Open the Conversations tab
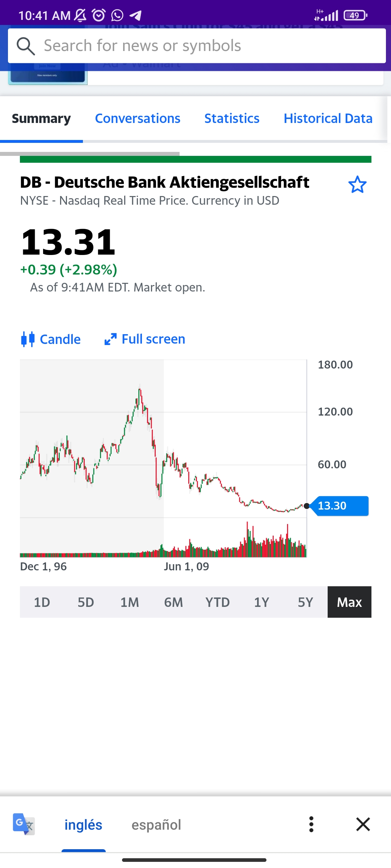The width and height of the screenshot is (391, 868). [x=138, y=119]
